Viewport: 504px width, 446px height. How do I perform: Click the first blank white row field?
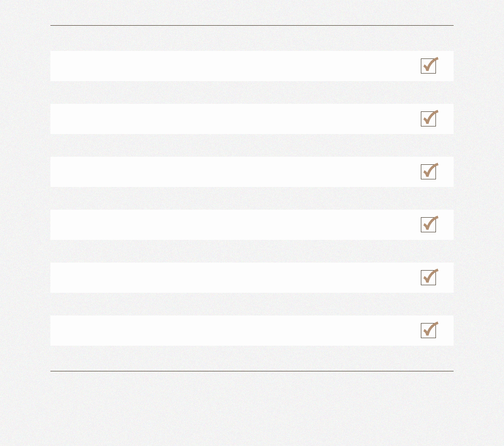pyautogui.click(x=252, y=66)
